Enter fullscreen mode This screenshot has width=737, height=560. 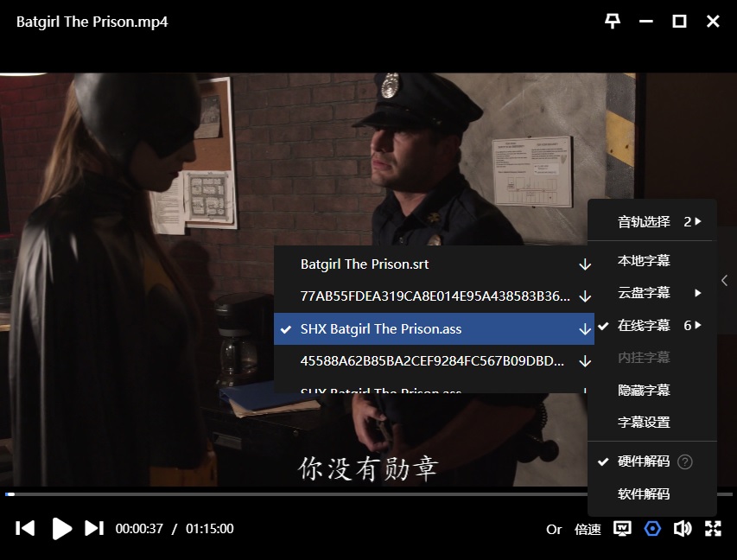(714, 529)
